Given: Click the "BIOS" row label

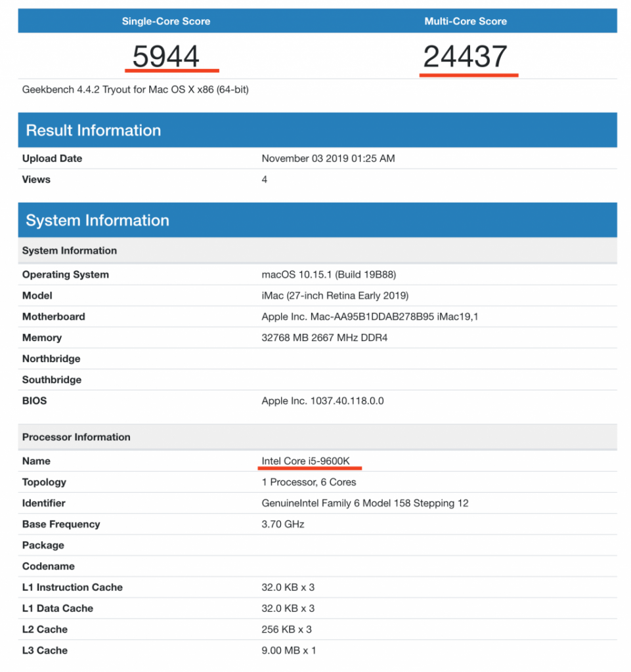Looking at the screenshot, I should pyautogui.click(x=35, y=401).
